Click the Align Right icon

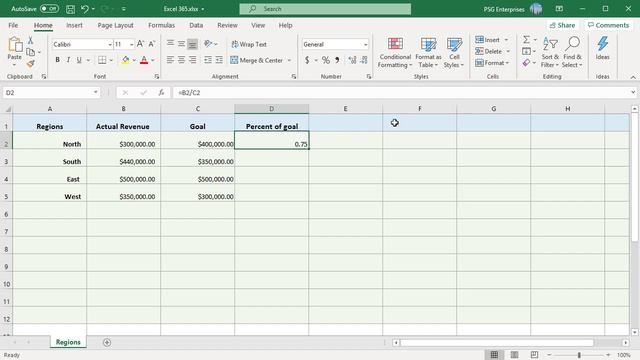192,60
